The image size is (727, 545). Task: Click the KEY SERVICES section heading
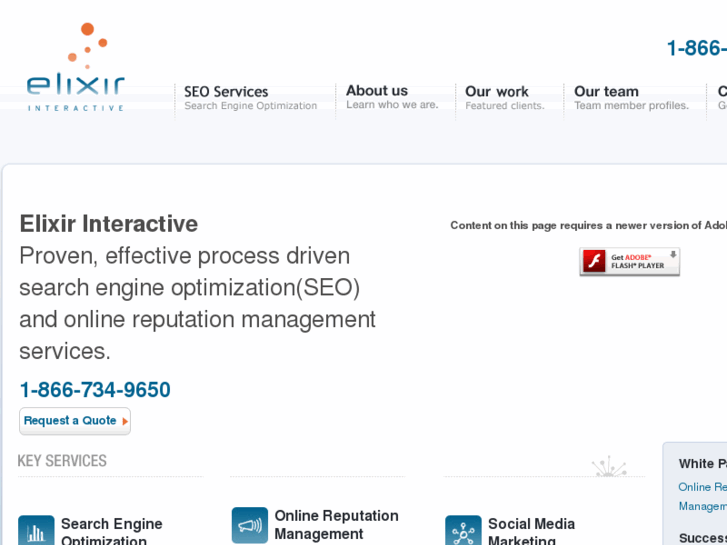click(x=62, y=461)
